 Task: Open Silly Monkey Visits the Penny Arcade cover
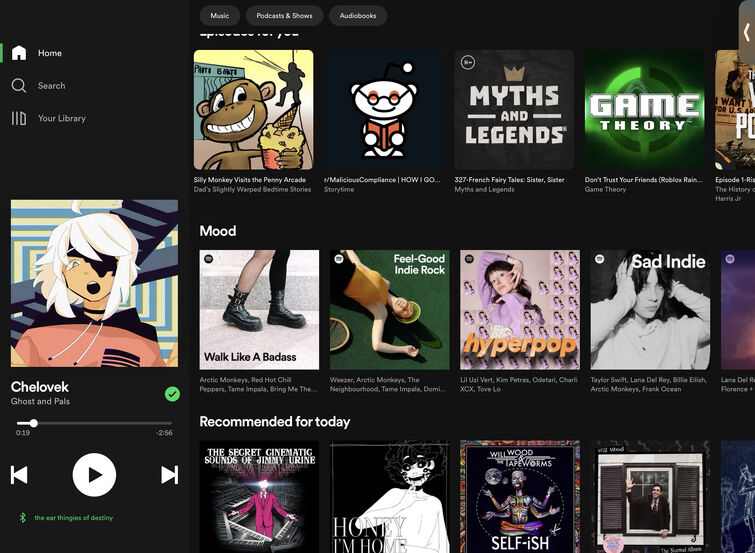(253, 110)
